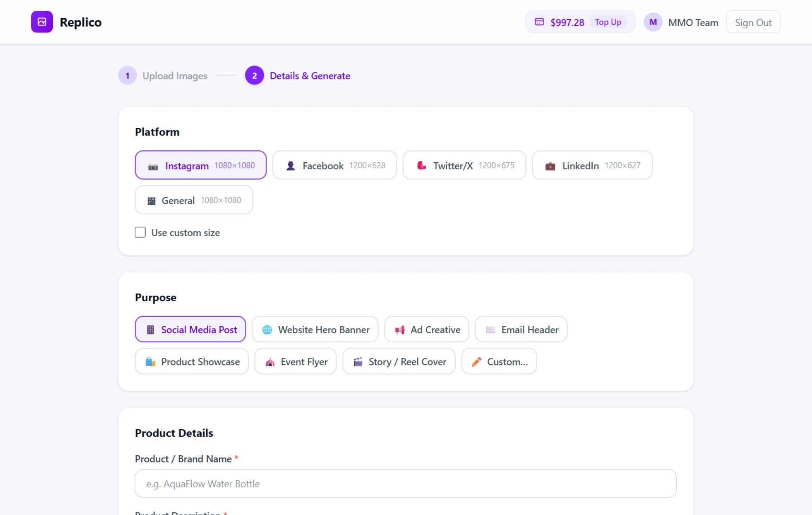Screen dimensions: 812x515
Task: Enable the Use custom size checkbox
Action: pyautogui.click(x=140, y=232)
